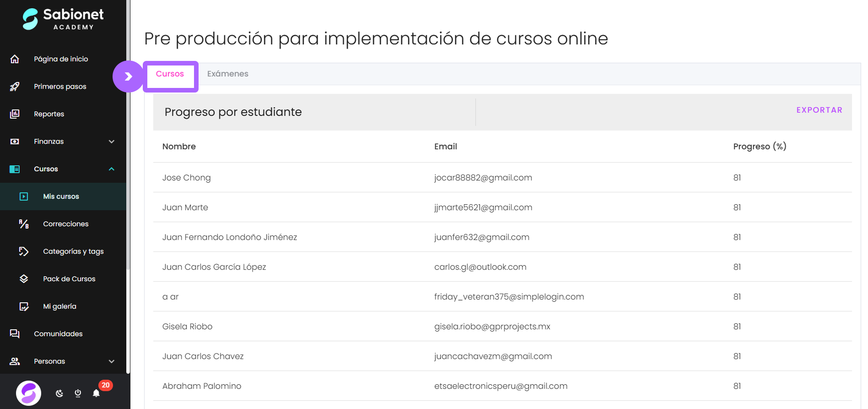
Task: Click progress value 81 for Jose Chong
Action: coord(737,178)
